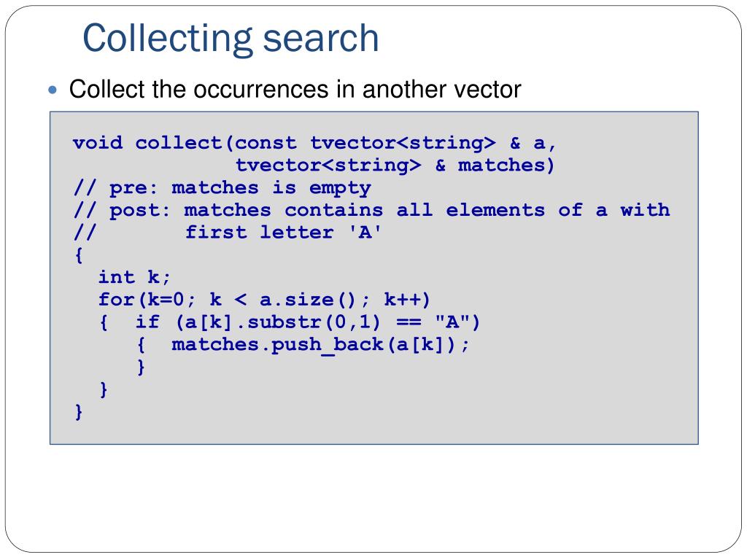Image resolution: width=747 pixels, height=560 pixels.
Task: Click the 'matches.push_back(a[k]);' statement
Action: (320, 345)
